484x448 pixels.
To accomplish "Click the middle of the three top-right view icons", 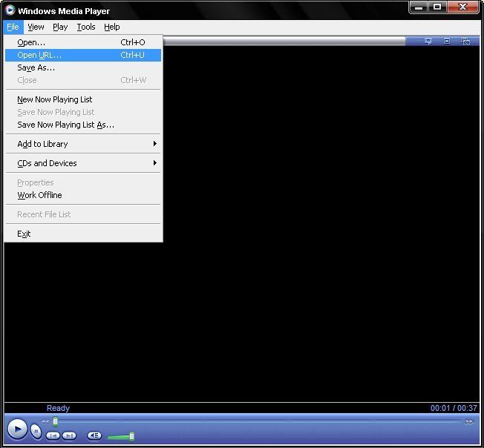I will 447,42.
